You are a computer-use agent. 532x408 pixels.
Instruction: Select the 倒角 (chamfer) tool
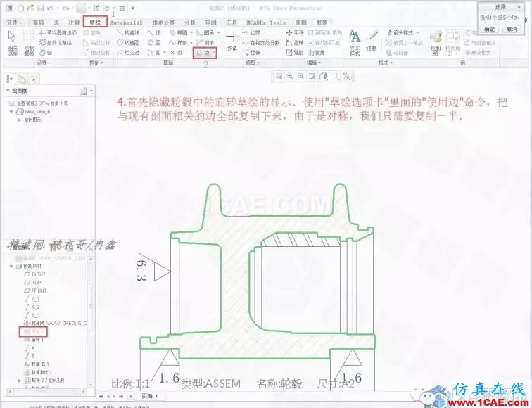click(x=205, y=43)
